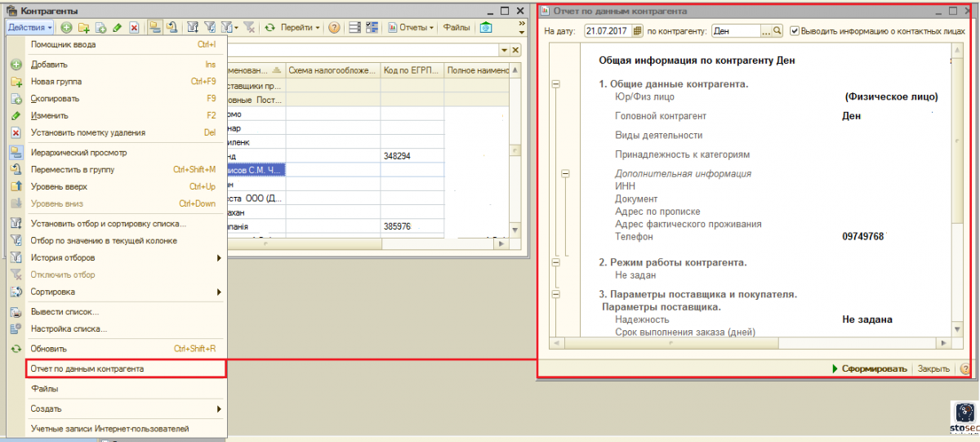The height and width of the screenshot is (442, 980).
Task: Click the red deletion mark toolbar icon
Action: (x=134, y=28)
